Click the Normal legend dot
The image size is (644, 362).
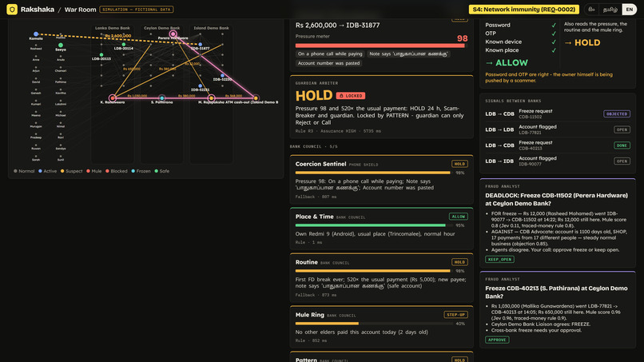coord(15,171)
